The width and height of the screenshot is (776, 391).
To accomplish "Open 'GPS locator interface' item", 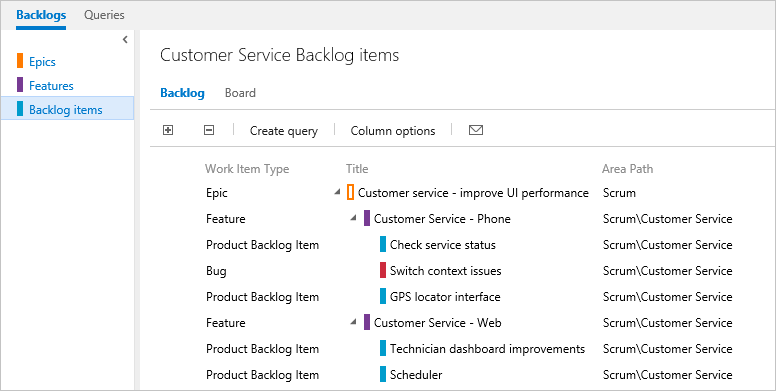I will 445,296.
